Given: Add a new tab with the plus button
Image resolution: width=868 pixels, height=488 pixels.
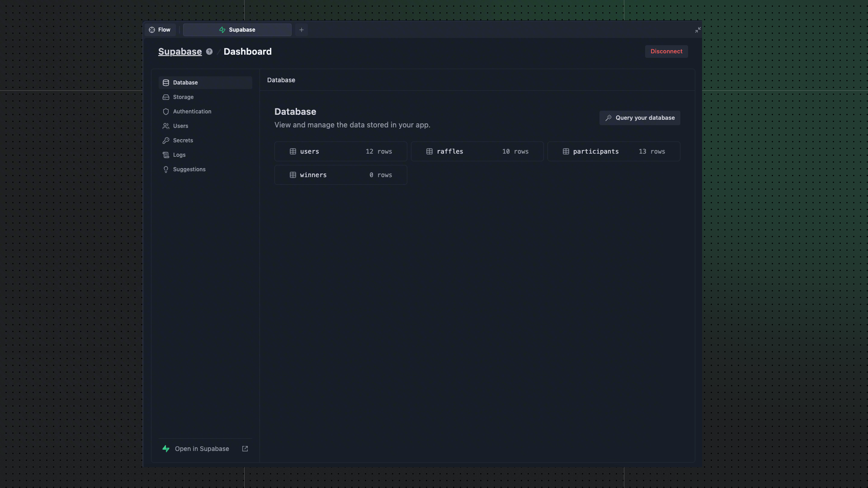Looking at the screenshot, I should (301, 30).
